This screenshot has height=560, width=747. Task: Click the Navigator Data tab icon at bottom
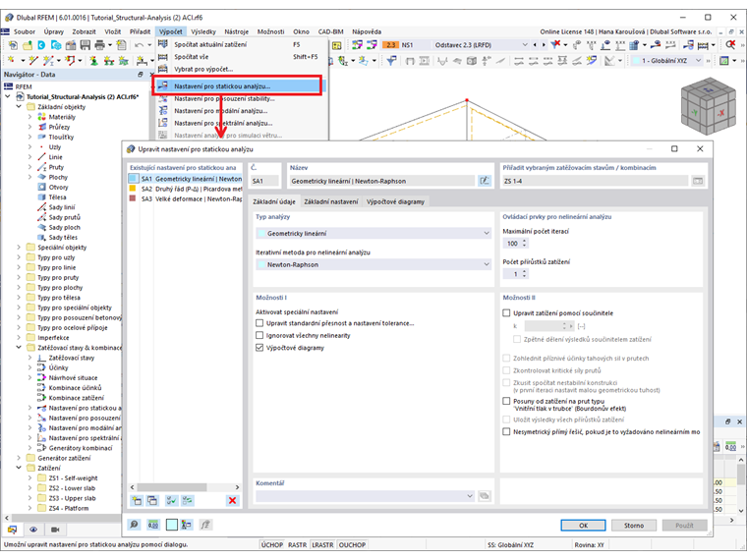12,530
